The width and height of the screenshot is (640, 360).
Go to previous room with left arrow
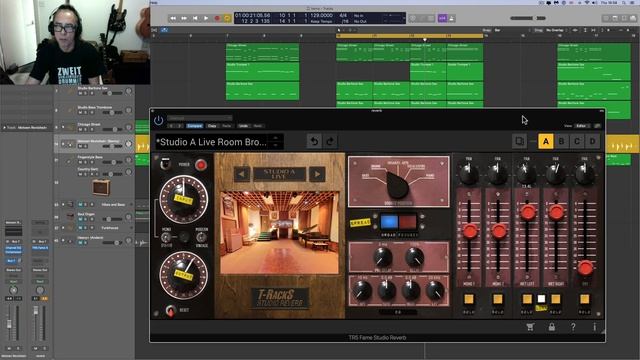coord(242,174)
